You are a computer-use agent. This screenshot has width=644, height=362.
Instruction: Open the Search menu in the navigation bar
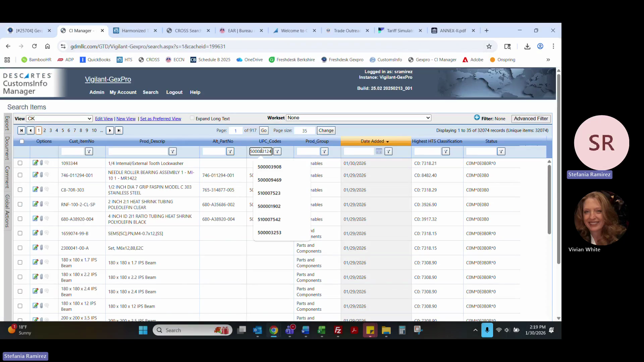[x=150, y=92]
